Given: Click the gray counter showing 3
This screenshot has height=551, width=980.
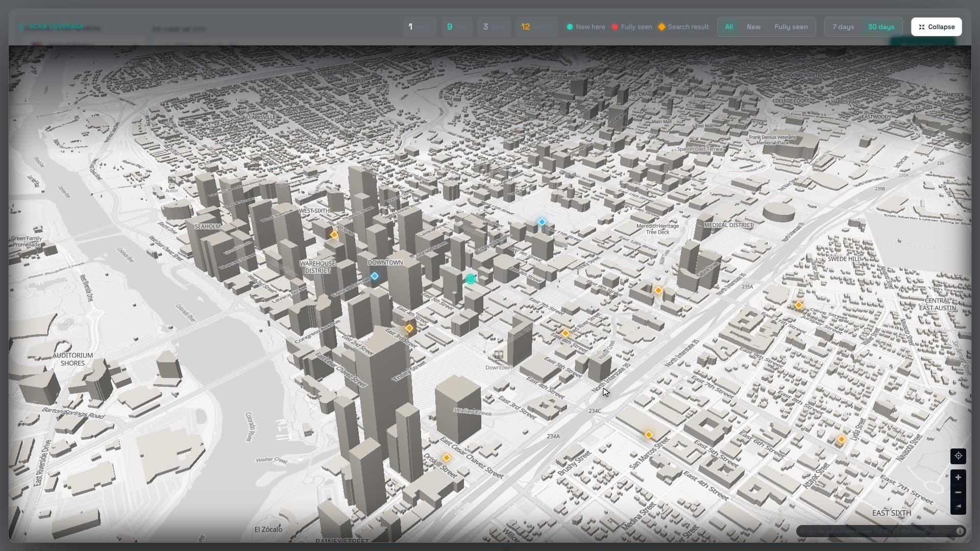Looking at the screenshot, I should (494, 27).
